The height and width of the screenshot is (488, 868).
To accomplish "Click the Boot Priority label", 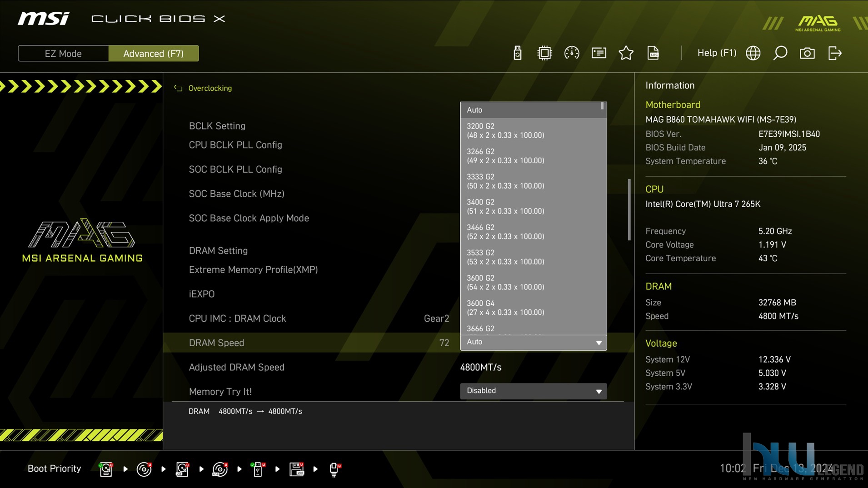I will coord(54,468).
